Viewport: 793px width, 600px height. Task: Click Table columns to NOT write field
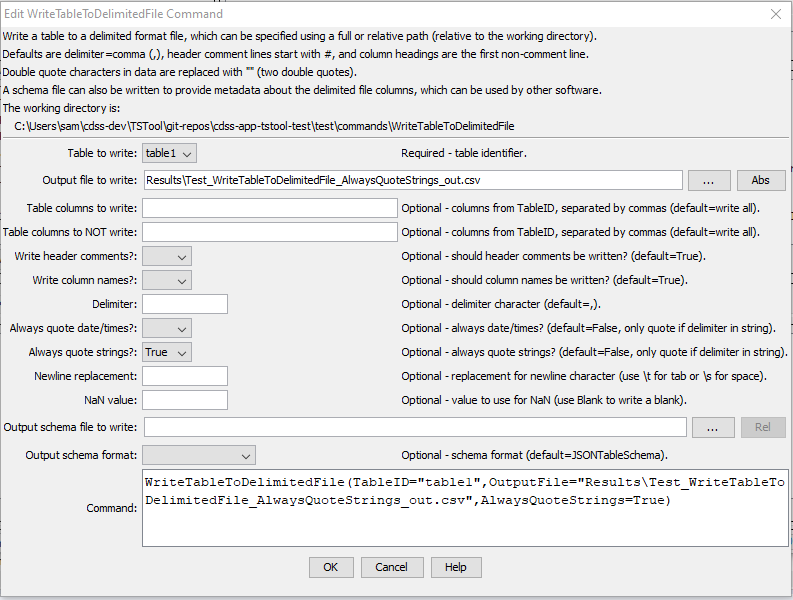point(270,232)
